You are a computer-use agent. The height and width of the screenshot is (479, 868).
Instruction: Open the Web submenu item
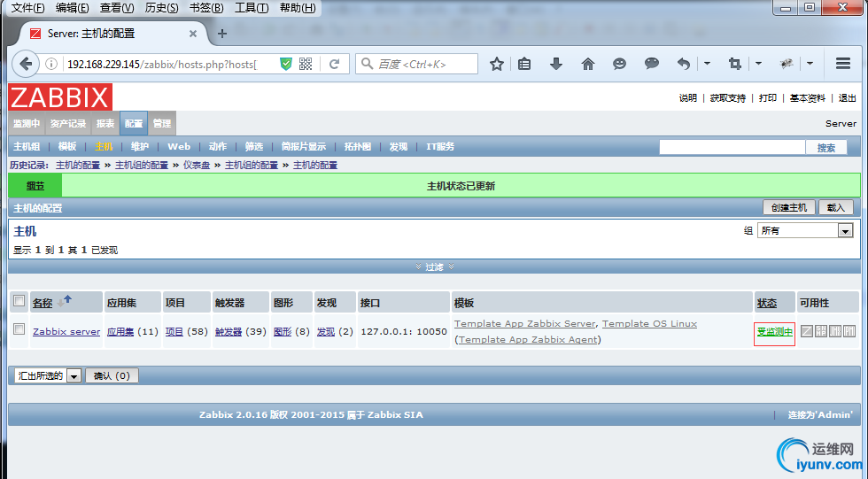179,147
